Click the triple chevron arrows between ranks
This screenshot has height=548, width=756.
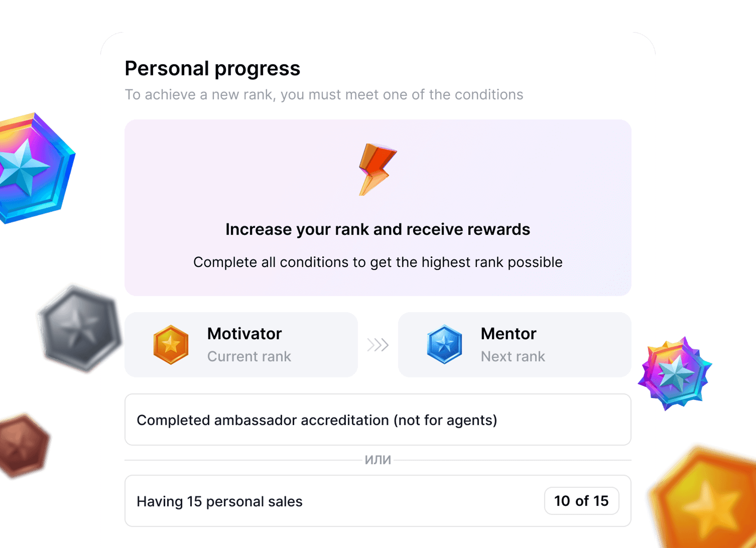coord(378,345)
